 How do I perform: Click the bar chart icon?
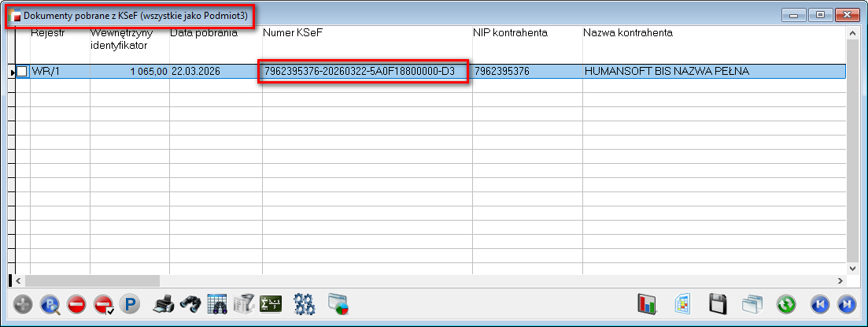pos(647,304)
